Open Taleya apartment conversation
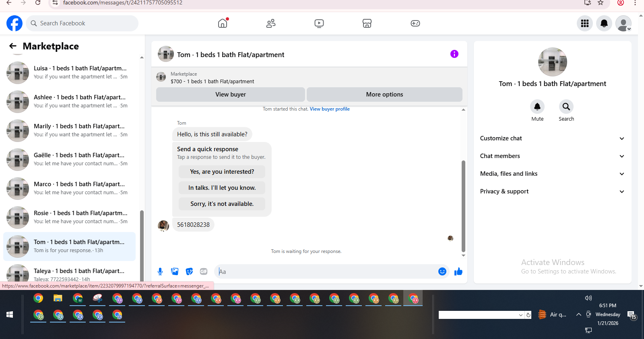This screenshot has width=644, height=339. tap(69, 273)
